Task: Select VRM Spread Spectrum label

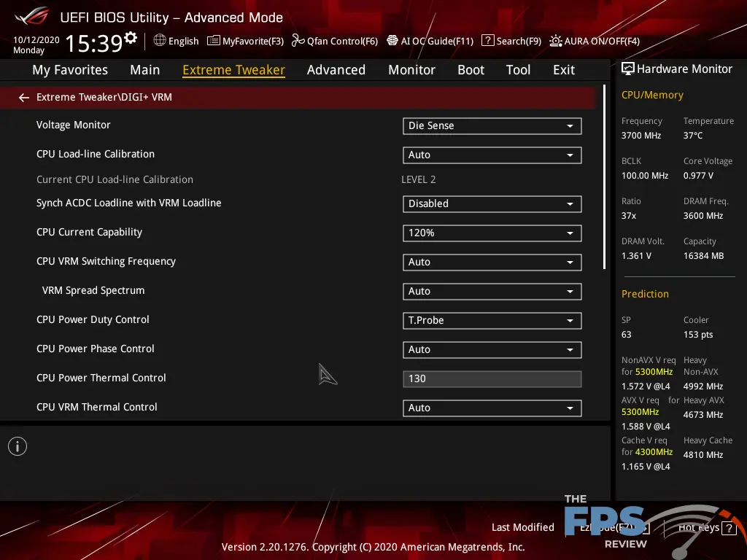Action: click(x=93, y=290)
